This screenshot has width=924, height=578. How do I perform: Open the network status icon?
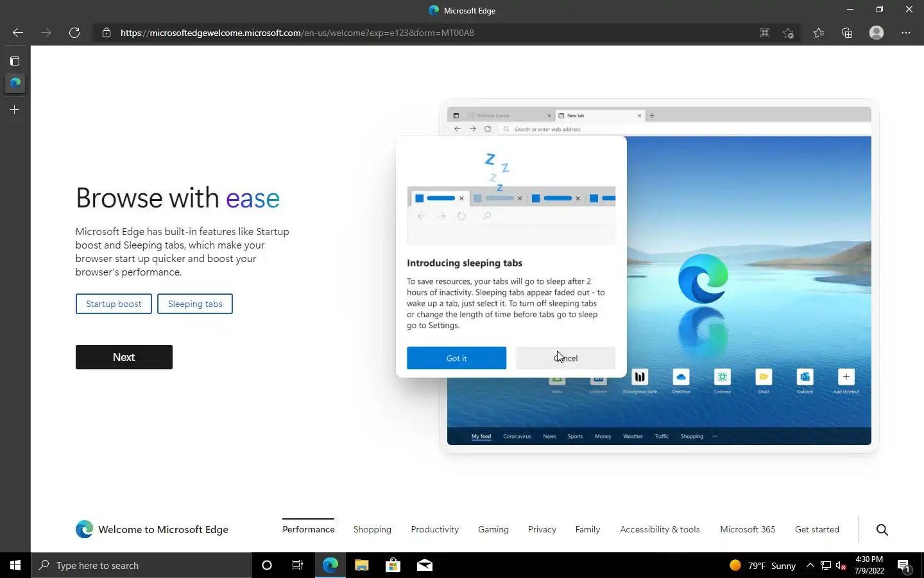[x=826, y=565]
